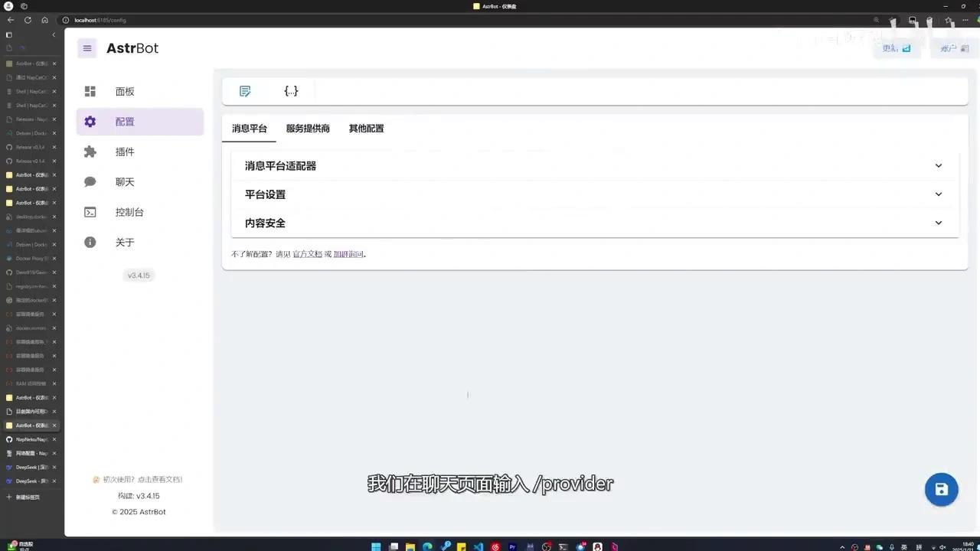Screen dimensions: 980x551
Task: Click the © 2025 AstrBot footer text
Action: [x=139, y=512]
